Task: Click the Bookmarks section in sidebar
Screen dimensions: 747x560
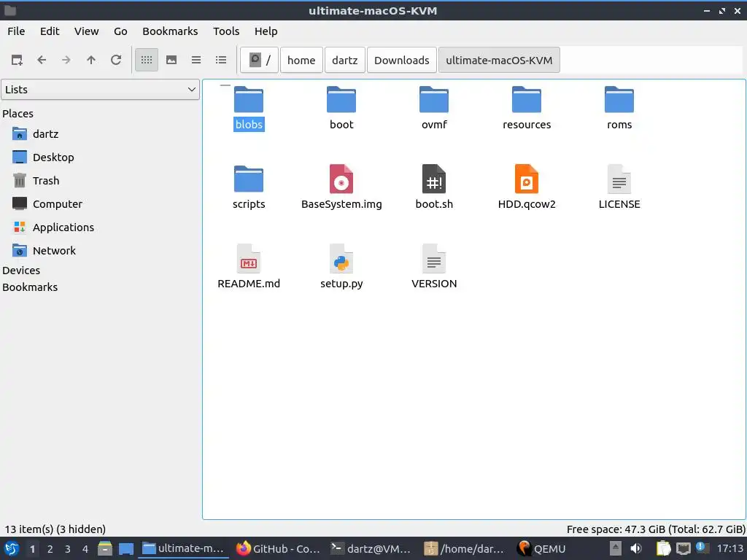Action: (x=30, y=287)
